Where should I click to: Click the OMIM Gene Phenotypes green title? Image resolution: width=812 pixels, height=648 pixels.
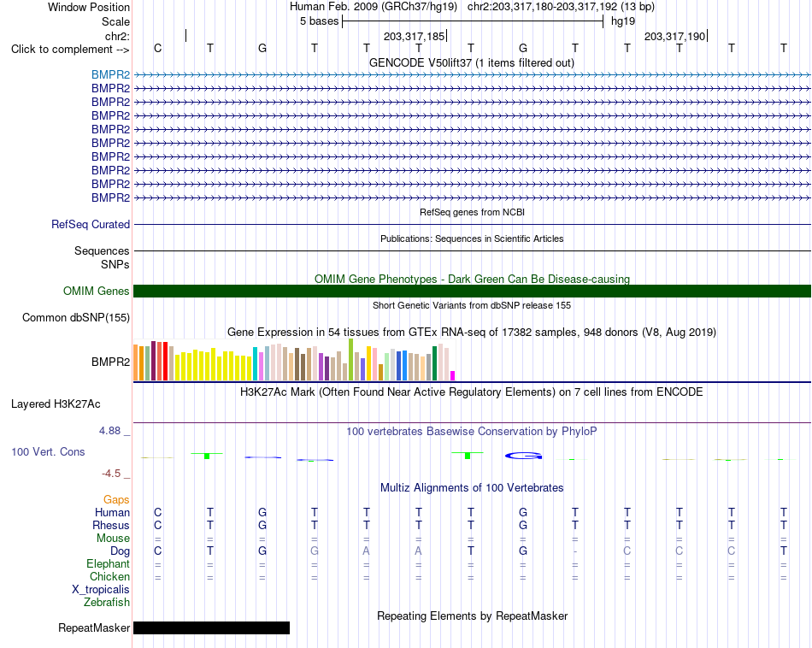[472, 279]
